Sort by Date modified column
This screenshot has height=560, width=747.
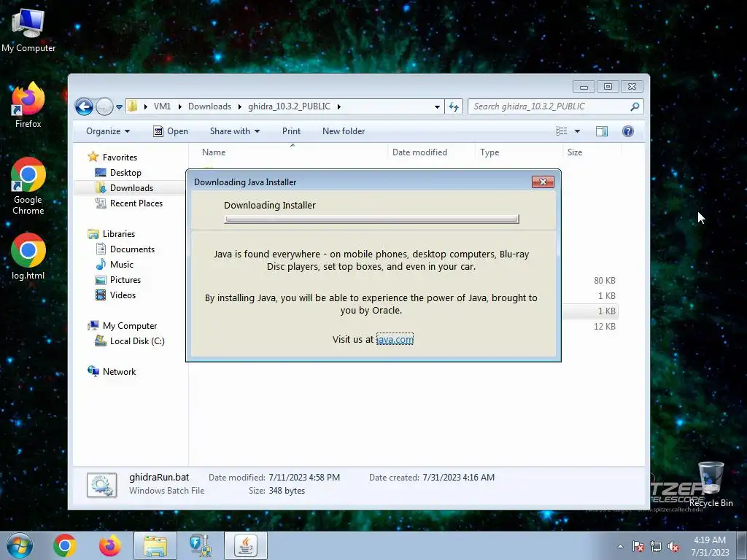pyautogui.click(x=419, y=152)
